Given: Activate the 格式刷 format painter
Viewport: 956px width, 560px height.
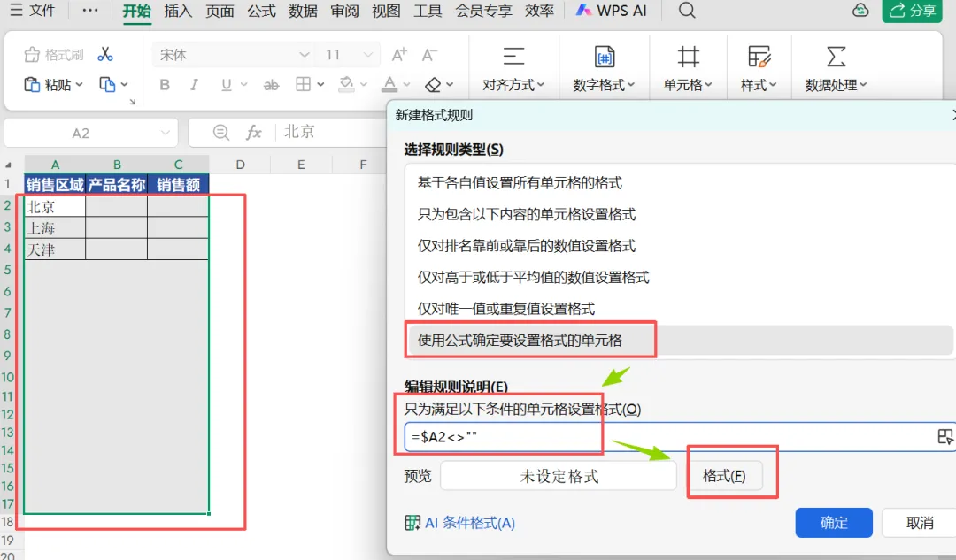Looking at the screenshot, I should (x=54, y=55).
